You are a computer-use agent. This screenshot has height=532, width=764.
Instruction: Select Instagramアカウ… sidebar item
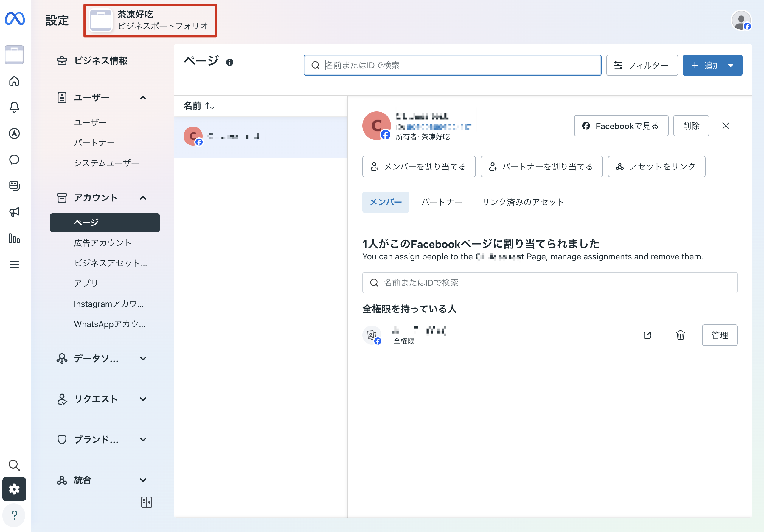[109, 304]
